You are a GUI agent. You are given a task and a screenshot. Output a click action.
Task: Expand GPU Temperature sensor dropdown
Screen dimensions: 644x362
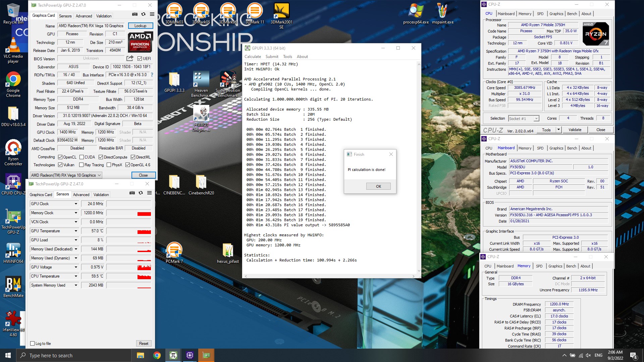pos(76,231)
